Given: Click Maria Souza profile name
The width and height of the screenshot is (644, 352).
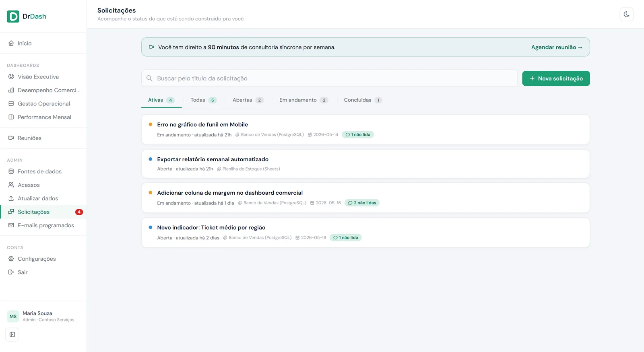Looking at the screenshot, I should [x=37, y=313].
